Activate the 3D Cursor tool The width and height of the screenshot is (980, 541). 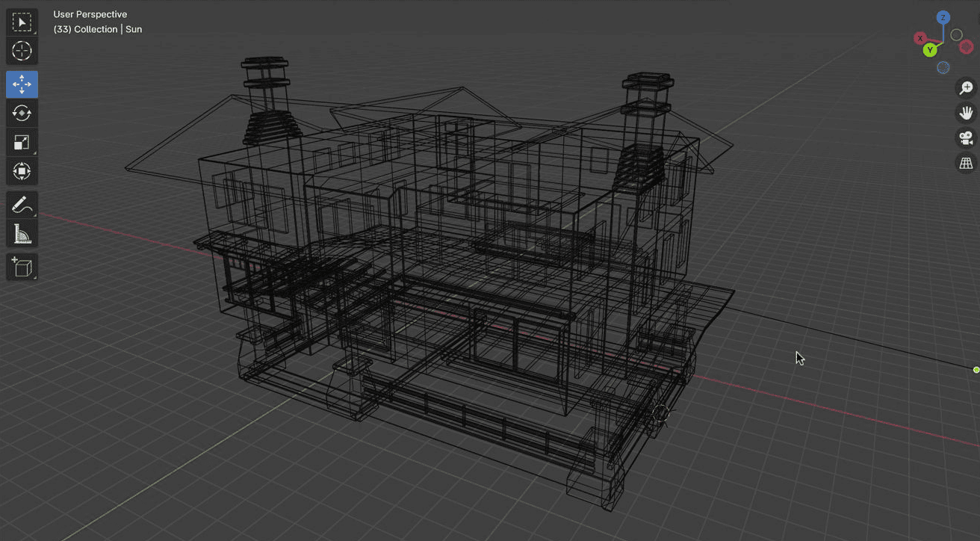click(22, 51)
